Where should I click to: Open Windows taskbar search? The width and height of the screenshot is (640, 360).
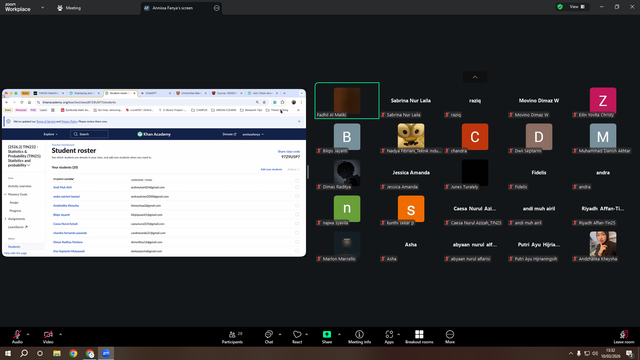(24, 353)
